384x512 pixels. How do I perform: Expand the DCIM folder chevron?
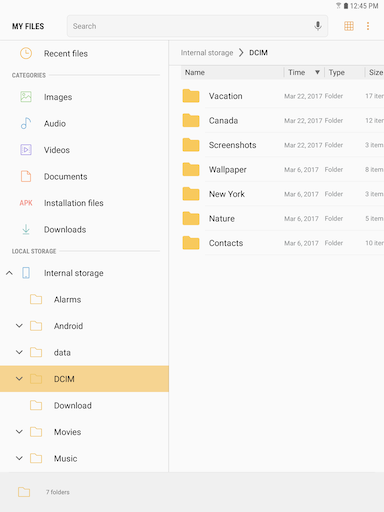pos(19,379)
